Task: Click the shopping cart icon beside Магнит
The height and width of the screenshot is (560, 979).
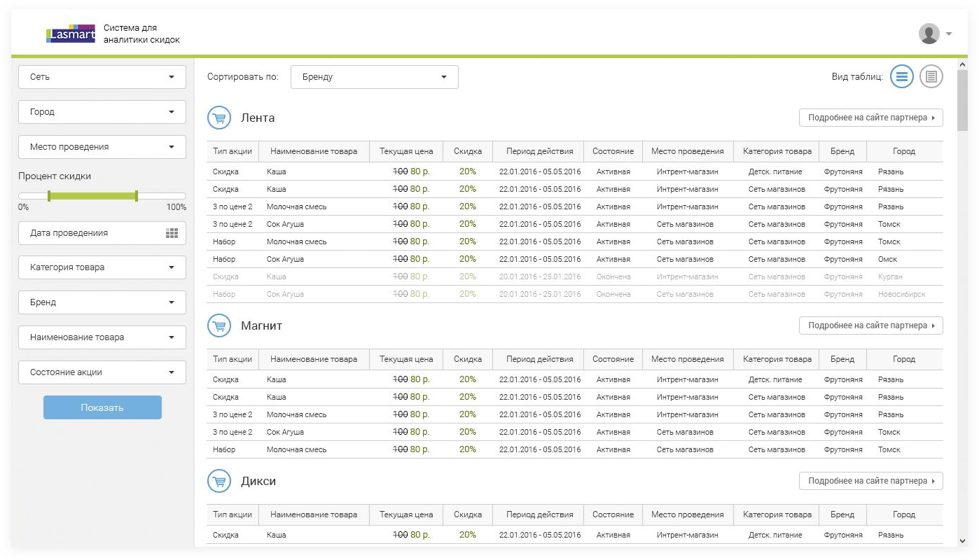Action: point(219,325)
